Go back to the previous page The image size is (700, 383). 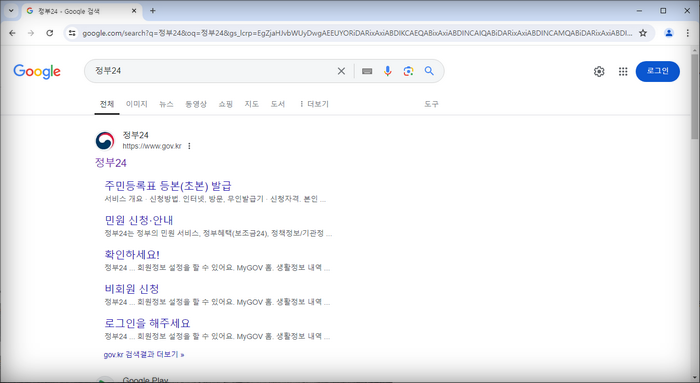[12, 33]
